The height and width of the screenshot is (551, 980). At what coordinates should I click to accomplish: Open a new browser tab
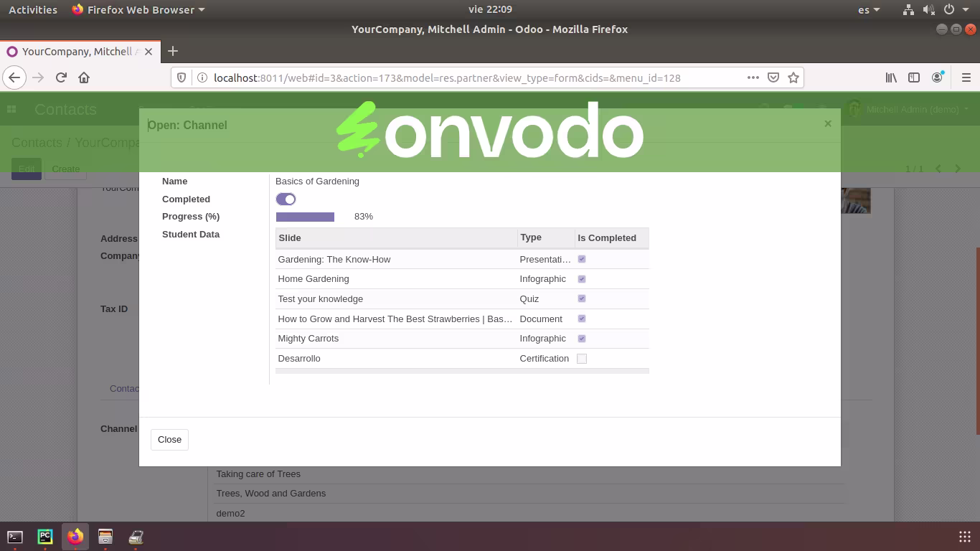(x=172, y=51)
